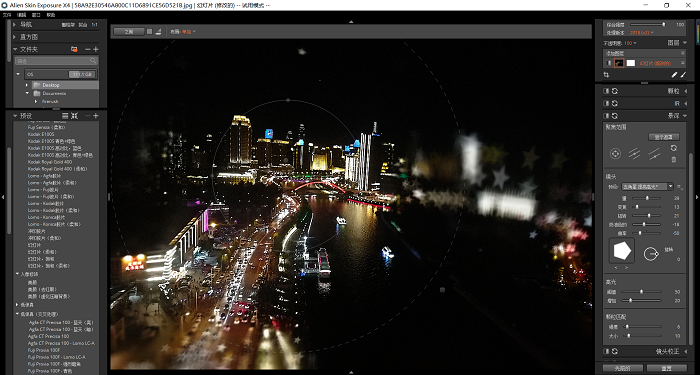Reset the 景深 bokeh panel settings
This screenshot has height=375, width=700.
615,116
